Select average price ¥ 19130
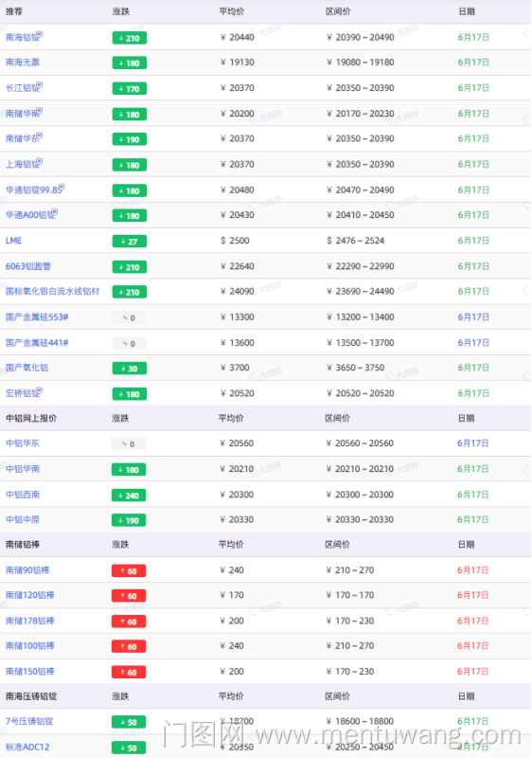 [237, 63]
